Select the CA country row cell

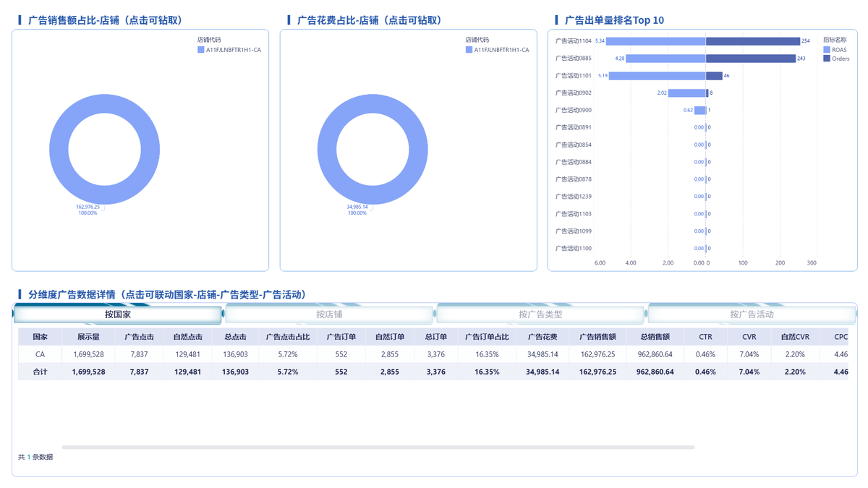[x=40, y=354]
